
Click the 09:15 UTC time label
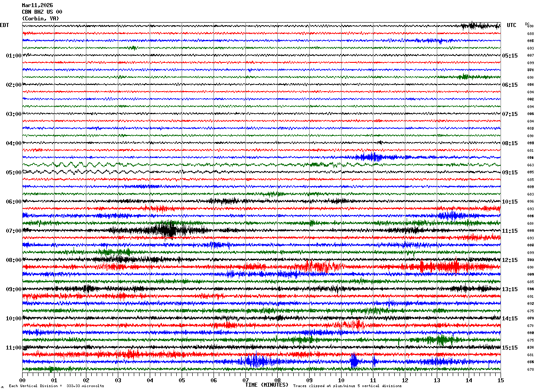[510, 173]
